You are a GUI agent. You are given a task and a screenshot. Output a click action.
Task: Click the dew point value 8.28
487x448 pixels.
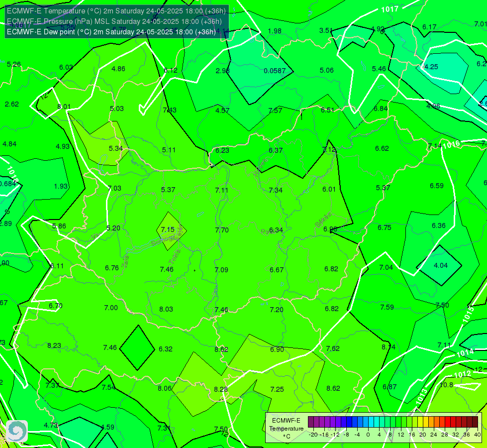pos(221,389)
